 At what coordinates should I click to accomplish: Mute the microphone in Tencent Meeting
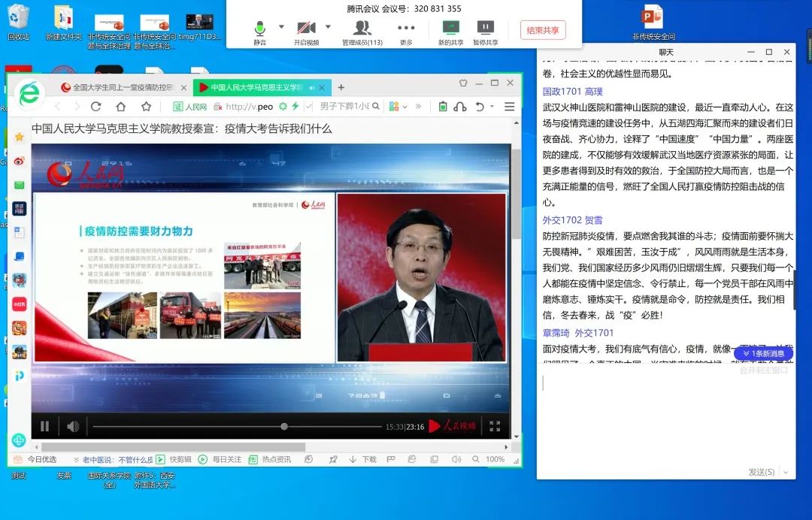pos(259,29)
